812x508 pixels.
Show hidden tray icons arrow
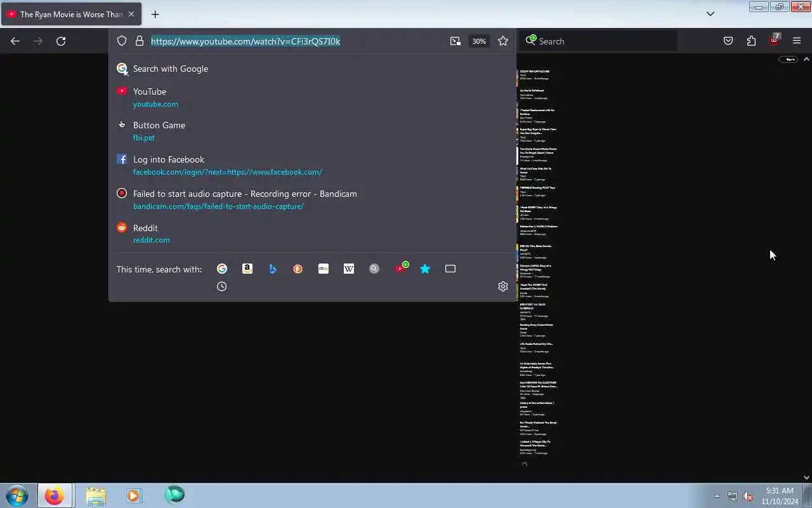(x=717, y=496)
